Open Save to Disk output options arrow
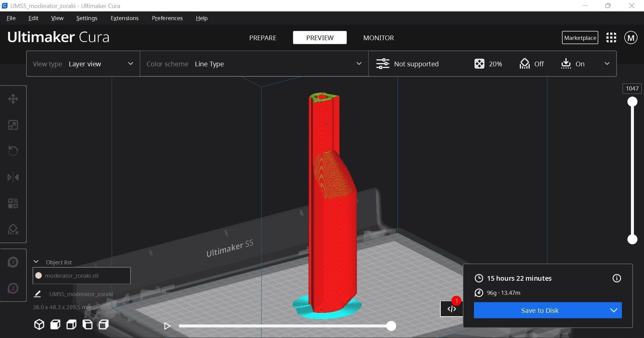This screenshot has height=338, width=644. pyautogui.click(x=613, y=310)
